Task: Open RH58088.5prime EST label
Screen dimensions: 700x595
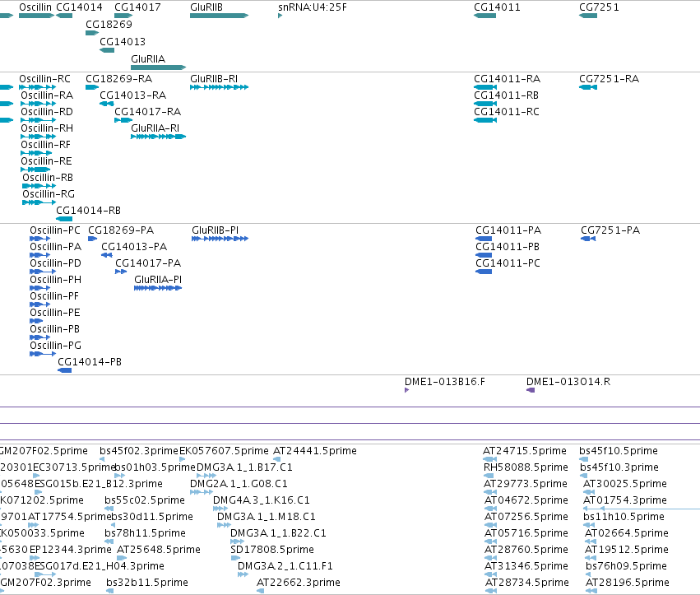Action: pyautogui.click(x=526, y=467)
